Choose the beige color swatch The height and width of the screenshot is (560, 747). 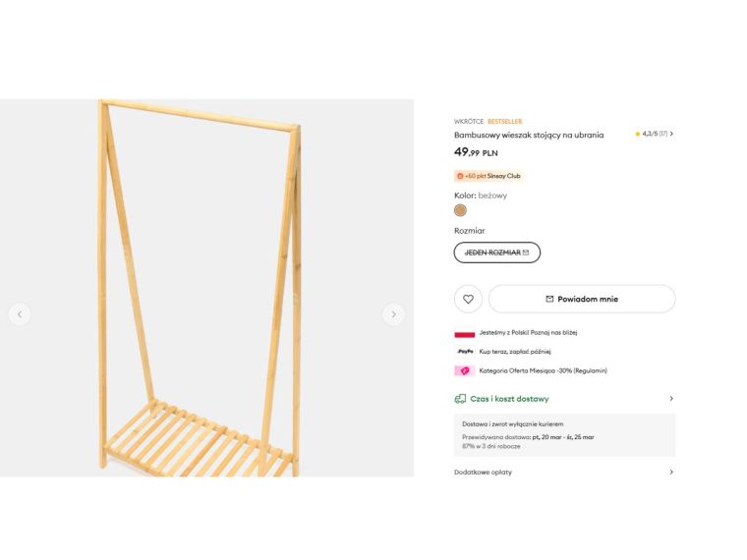pyautogui.click(x=460, y=210)
